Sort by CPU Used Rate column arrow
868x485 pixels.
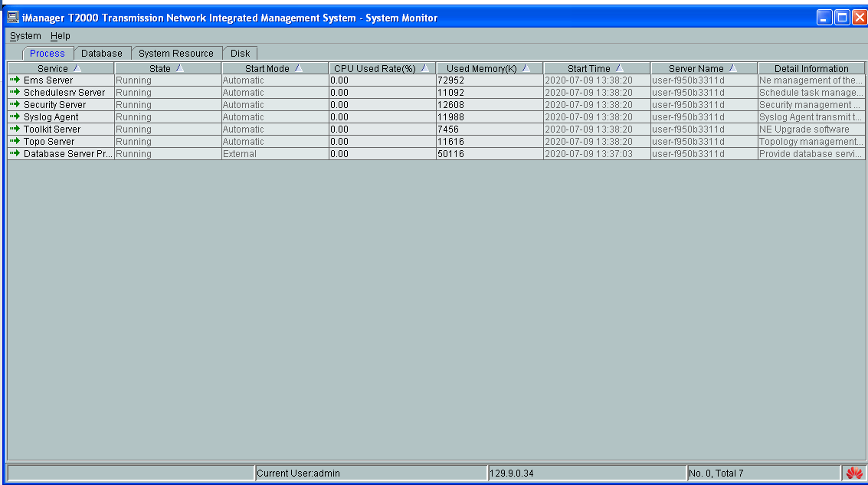424,68
